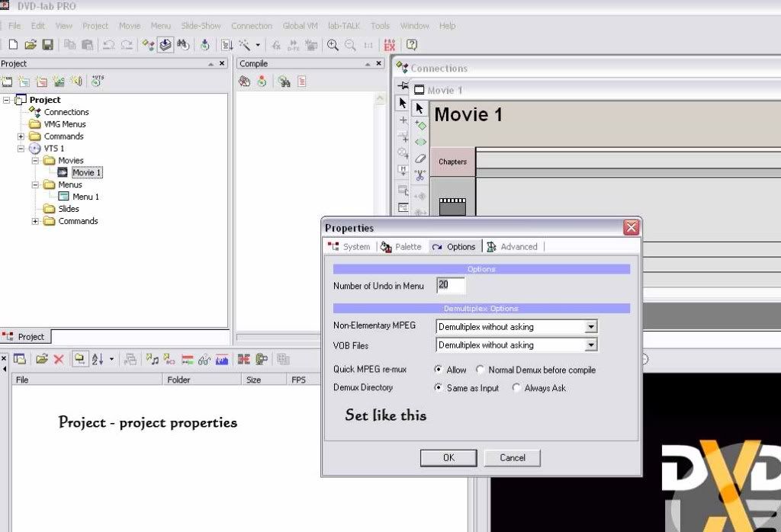Zoom in with the magnifier plus icon

tap(333, 45)
